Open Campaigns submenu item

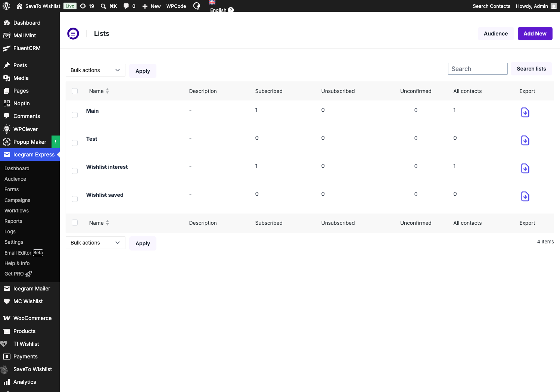pos(17,200)
